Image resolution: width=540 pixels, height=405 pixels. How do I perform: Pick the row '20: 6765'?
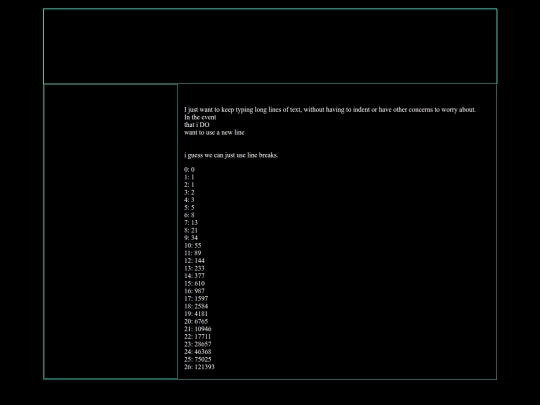click(x=196, y=321)
